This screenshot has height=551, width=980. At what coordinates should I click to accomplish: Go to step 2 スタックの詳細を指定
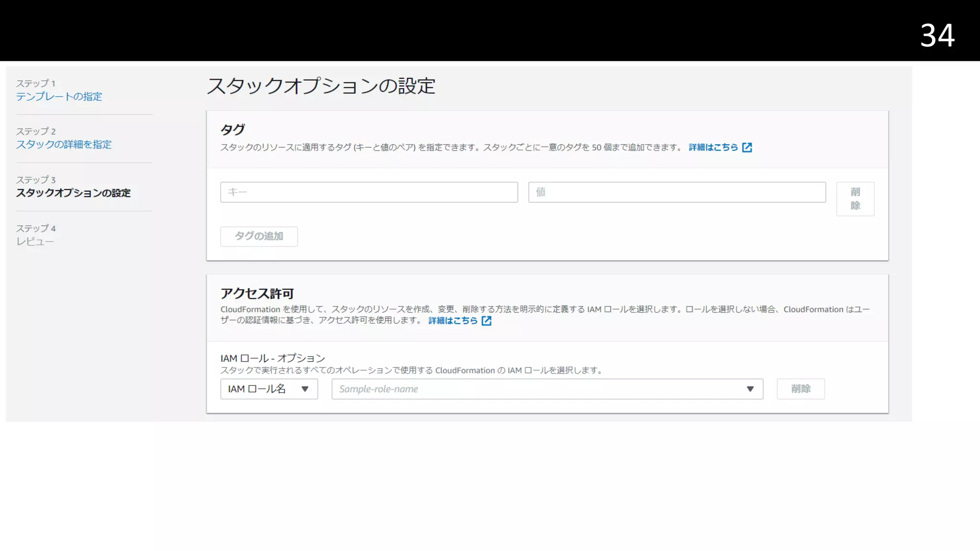click(64, 144)
